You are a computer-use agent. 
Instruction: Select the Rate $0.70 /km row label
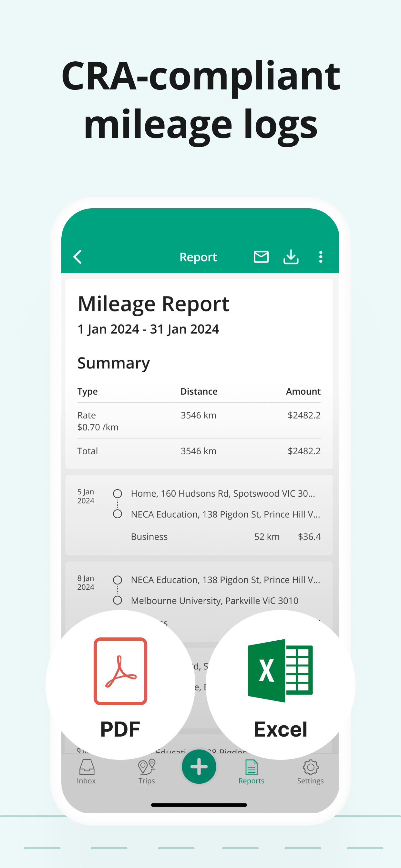pyautogui.click(x=98, y=421)
